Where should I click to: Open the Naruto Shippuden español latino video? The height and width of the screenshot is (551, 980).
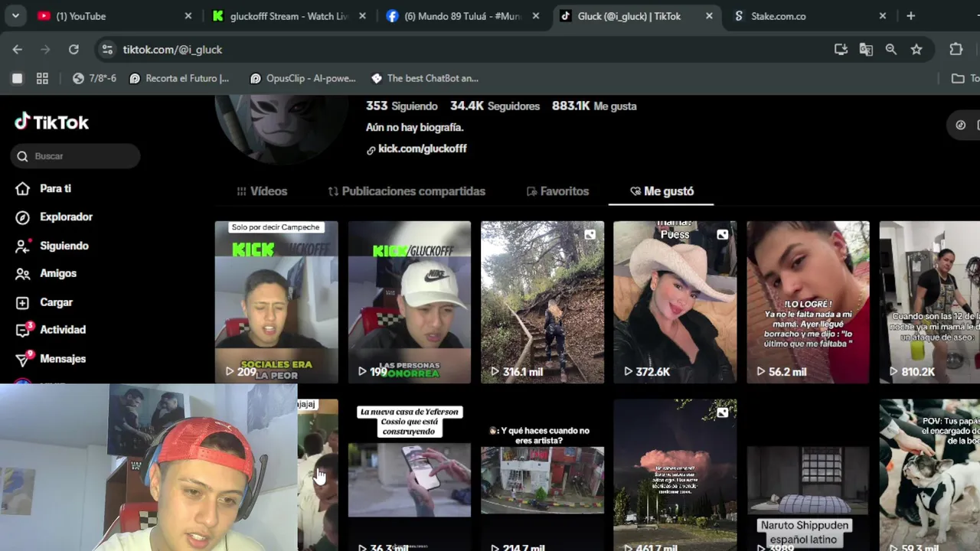[x=808, y=474]
